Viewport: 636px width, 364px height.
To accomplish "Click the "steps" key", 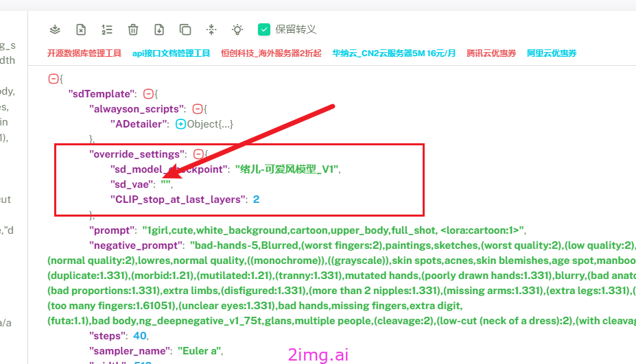I will point(108,336).
